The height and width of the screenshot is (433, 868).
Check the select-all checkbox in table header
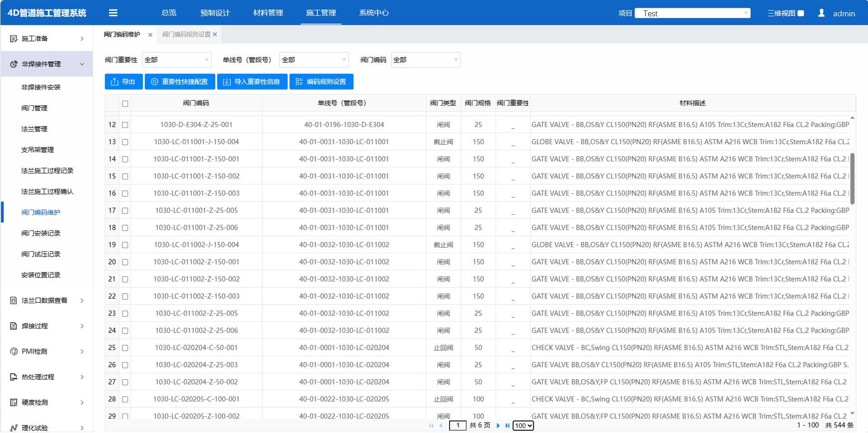point(125,104)
